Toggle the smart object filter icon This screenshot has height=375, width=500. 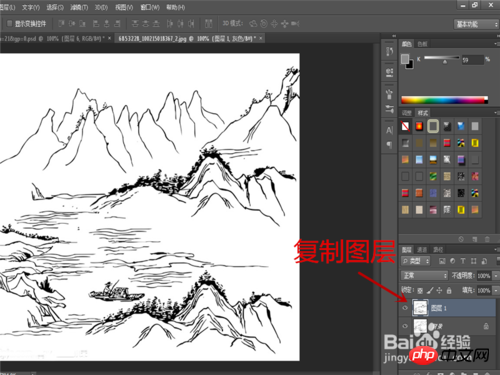484,261
